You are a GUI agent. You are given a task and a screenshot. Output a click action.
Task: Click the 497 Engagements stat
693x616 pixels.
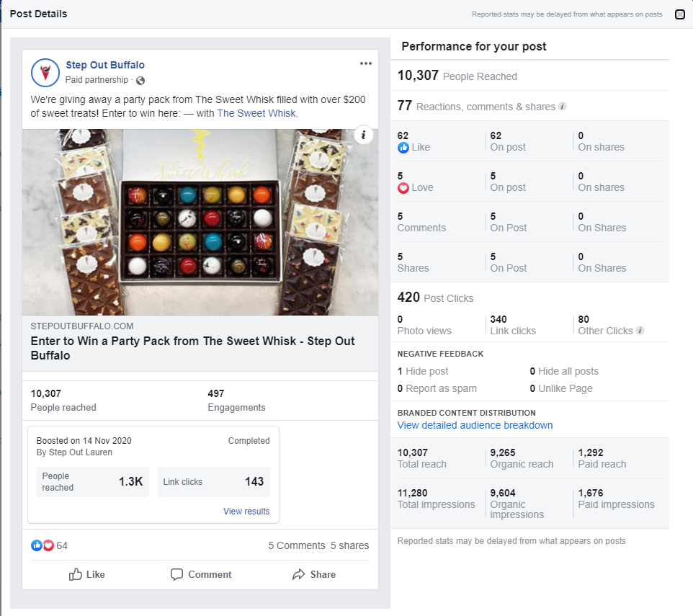pos(236,401)
